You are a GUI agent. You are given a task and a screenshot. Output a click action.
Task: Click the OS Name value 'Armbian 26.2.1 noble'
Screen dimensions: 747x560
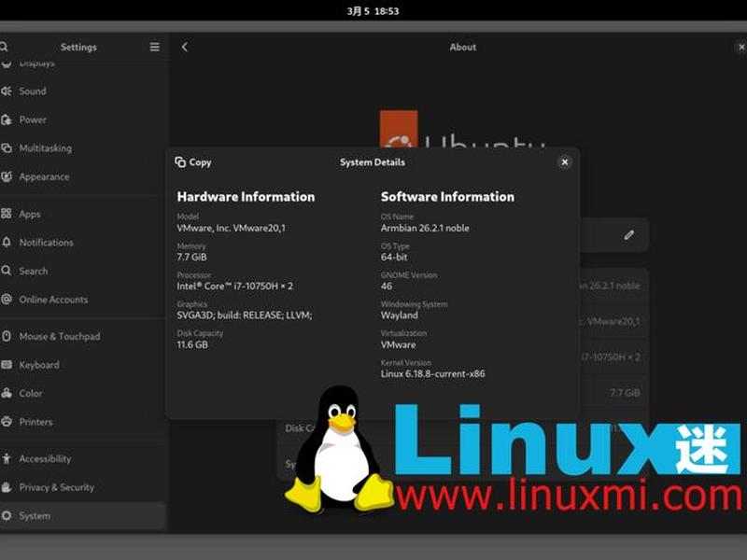click(425, 228)
